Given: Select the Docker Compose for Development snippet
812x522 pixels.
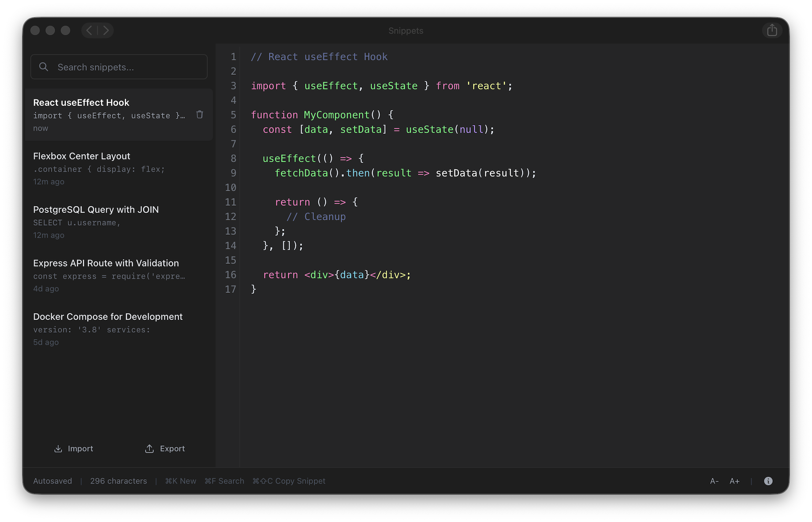Looking at the screenshot, I should [x=108, y=329].
